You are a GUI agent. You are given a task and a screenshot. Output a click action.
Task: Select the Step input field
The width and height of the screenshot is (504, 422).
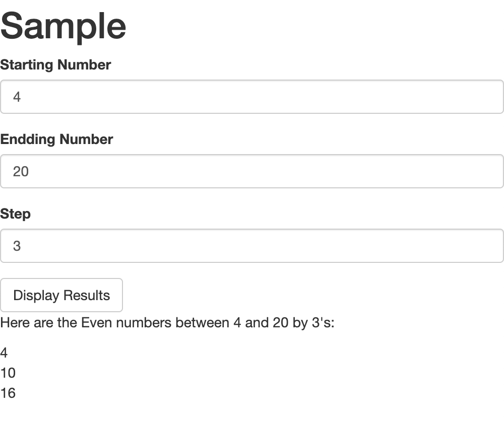pos(251,246)
